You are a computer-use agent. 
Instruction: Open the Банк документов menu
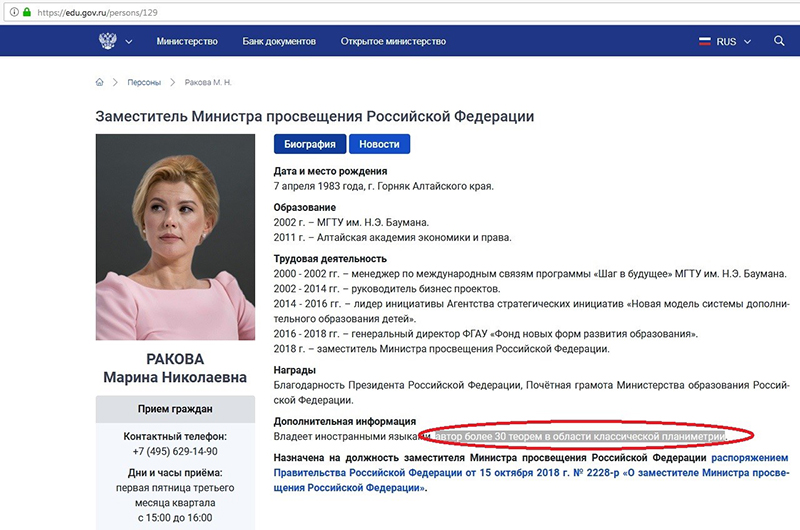point(279,42)
